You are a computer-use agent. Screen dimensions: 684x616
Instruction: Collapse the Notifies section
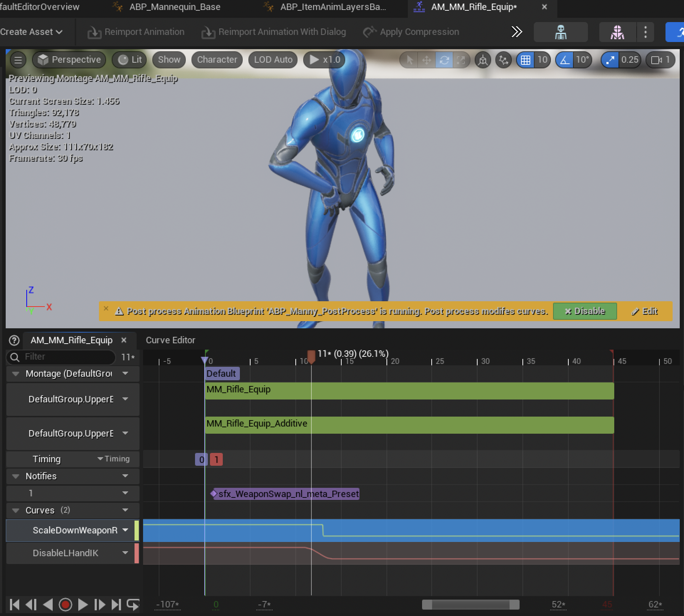pyautogui.click(x=15, y=476)
